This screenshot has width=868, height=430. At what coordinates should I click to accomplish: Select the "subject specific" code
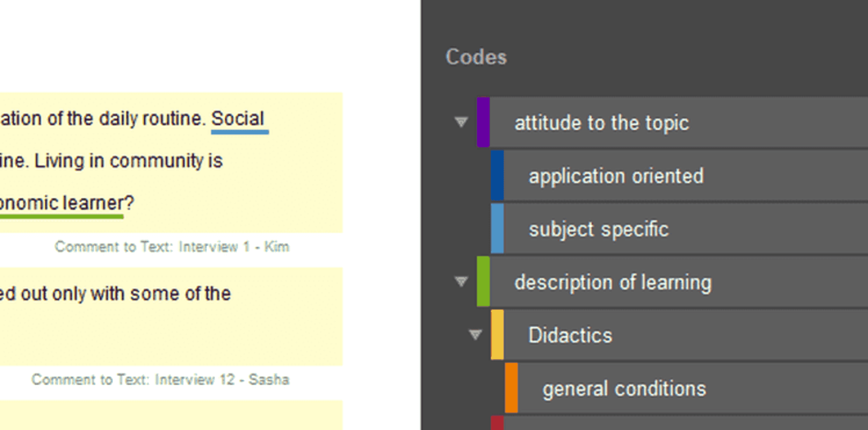tap(599, 229)
